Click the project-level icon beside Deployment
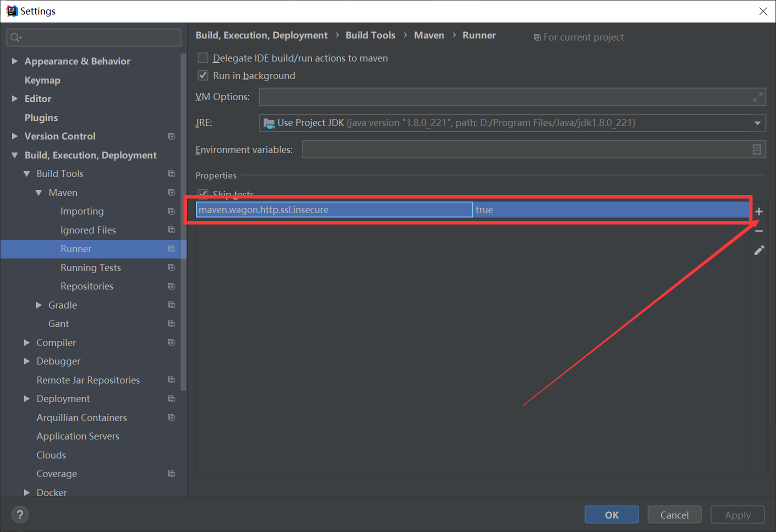 (171, 399)
